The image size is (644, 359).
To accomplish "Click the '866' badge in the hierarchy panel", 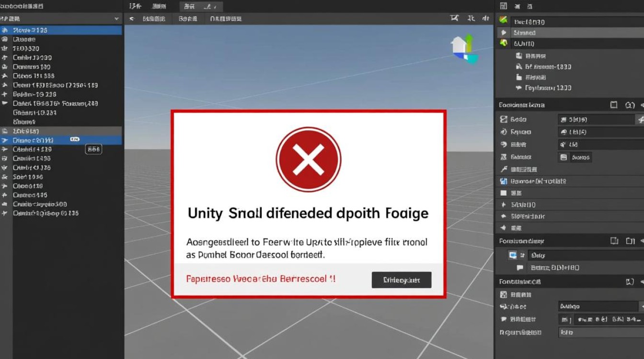I will click(x=93, y=149).
